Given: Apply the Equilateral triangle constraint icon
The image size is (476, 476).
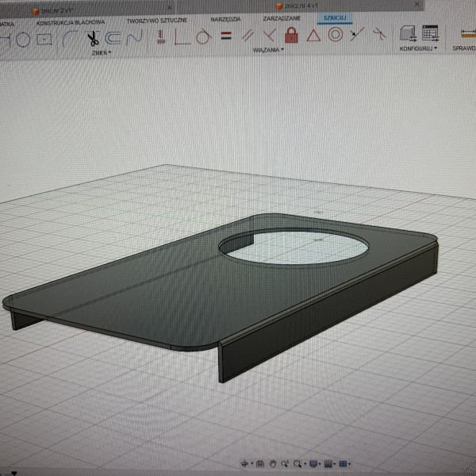Looking at the screenshot, I should [x=313, y=35].
